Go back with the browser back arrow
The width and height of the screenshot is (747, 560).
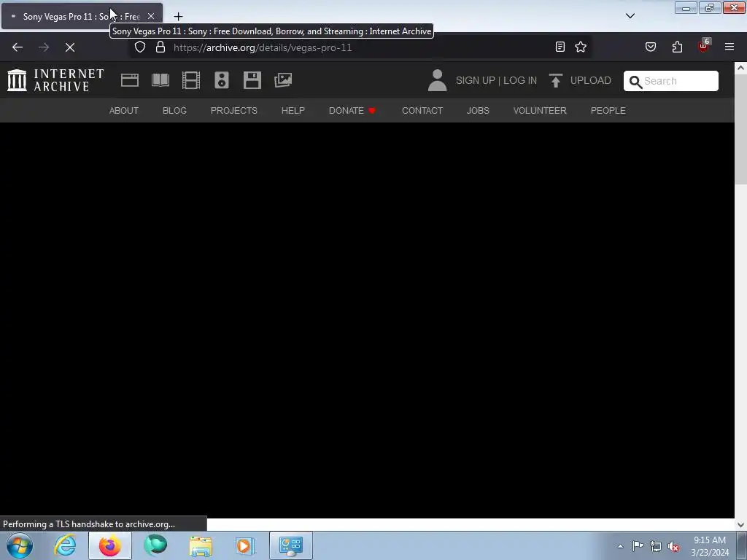click(x=18, y=47)
